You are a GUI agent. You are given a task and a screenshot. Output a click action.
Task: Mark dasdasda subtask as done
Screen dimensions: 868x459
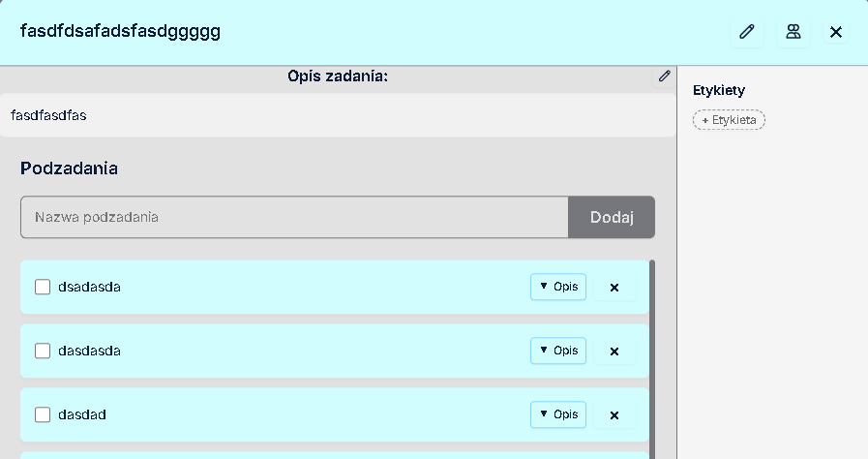point(43,351)
